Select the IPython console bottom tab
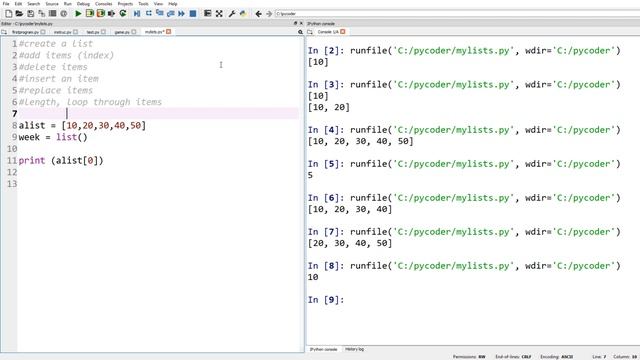The width and height of the screenshot is (640, 360). tap(323, 349)
